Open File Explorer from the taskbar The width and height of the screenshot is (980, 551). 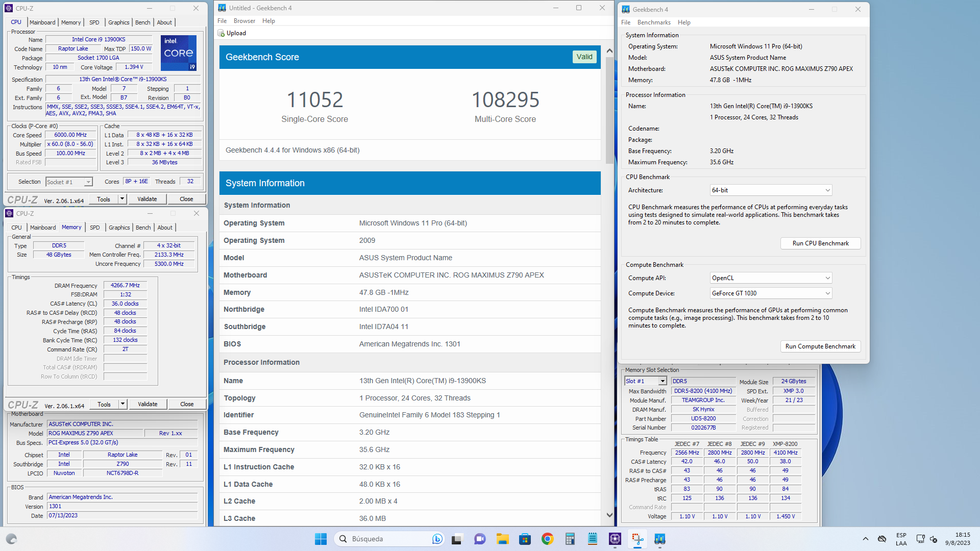coord(503,539)
